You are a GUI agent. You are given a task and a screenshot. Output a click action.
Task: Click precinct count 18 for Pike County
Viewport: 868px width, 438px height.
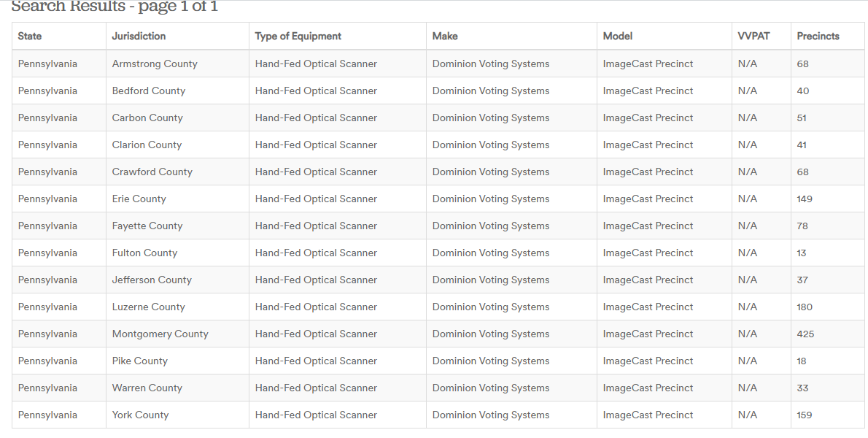tap(802, 361)
